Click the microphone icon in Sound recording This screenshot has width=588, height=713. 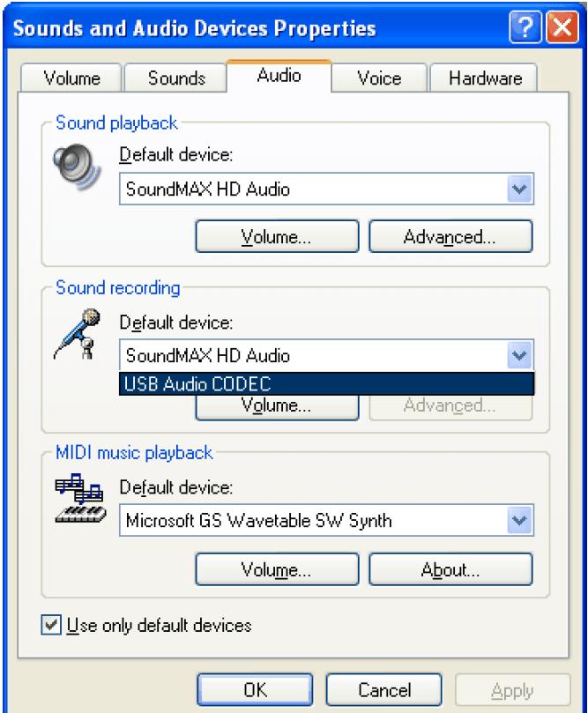[x=78, y=334]
